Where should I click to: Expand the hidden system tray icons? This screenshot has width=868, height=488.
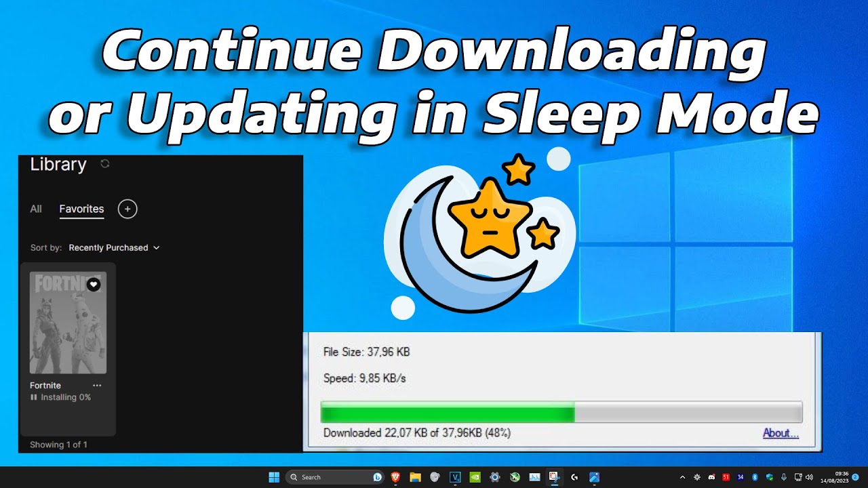coord(682,477)
